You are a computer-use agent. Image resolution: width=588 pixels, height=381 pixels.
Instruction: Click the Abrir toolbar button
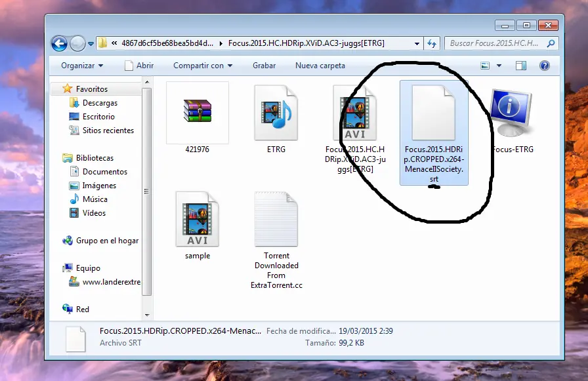(x=140, y=66)
